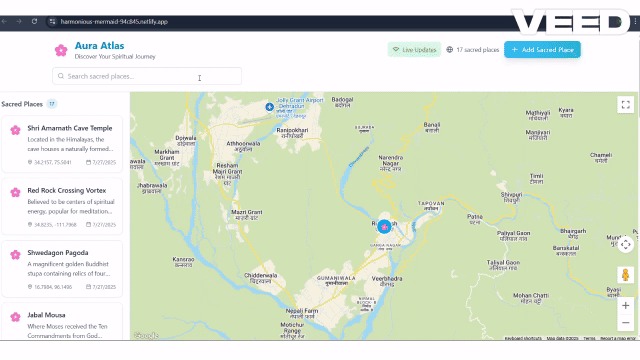Open the Jabal Mousa card
The height and width of the screenshot is (360, 640).
click(x=62, y=322)
